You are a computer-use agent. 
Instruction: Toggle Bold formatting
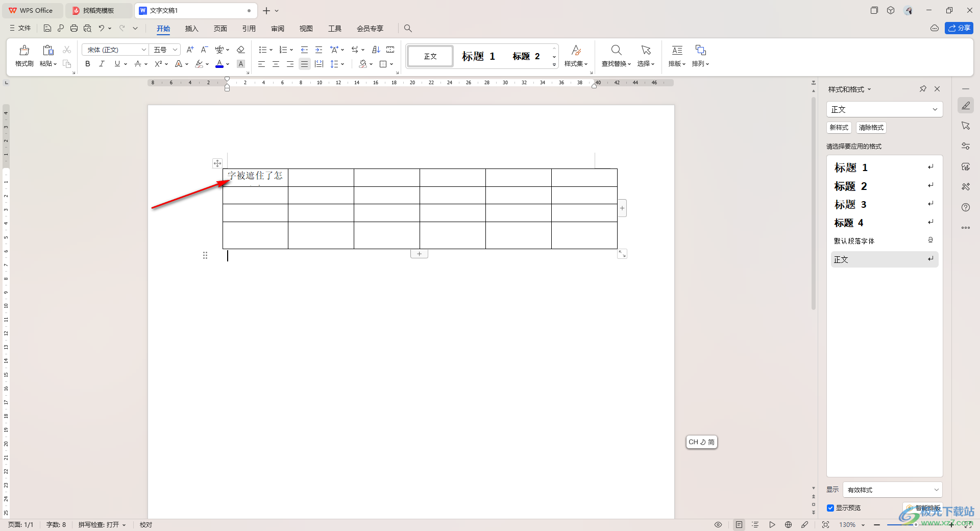pyautogui.click(x=88, y=64)
